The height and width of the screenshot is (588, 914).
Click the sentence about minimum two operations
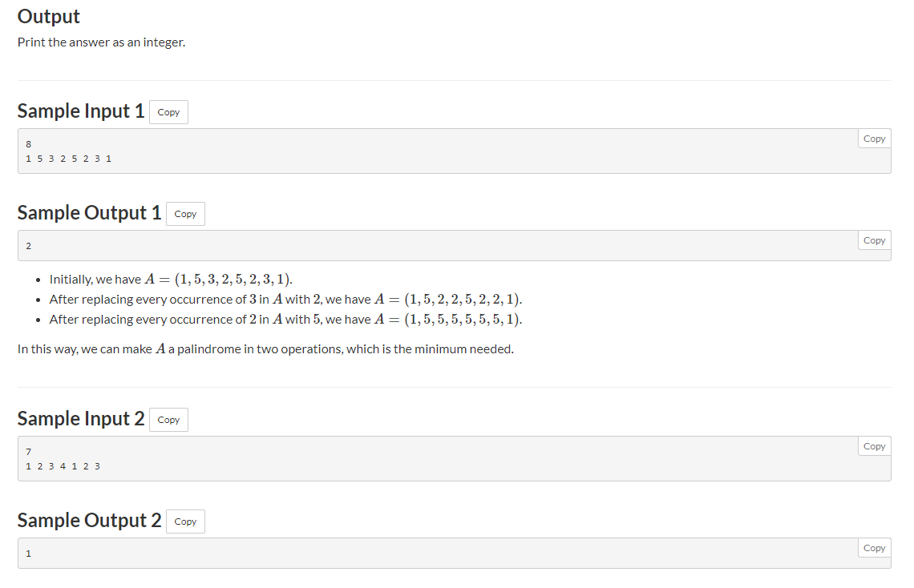tap(265, 349)
